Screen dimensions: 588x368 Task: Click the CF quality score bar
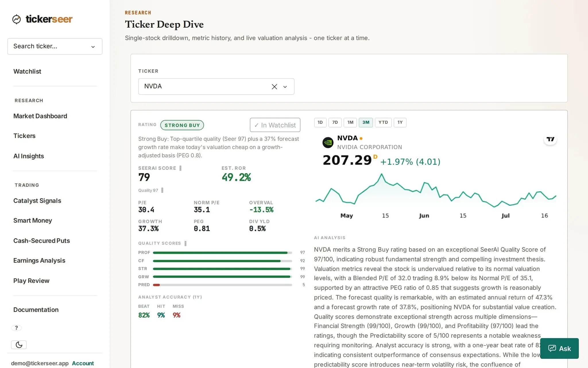click(223, 261)
